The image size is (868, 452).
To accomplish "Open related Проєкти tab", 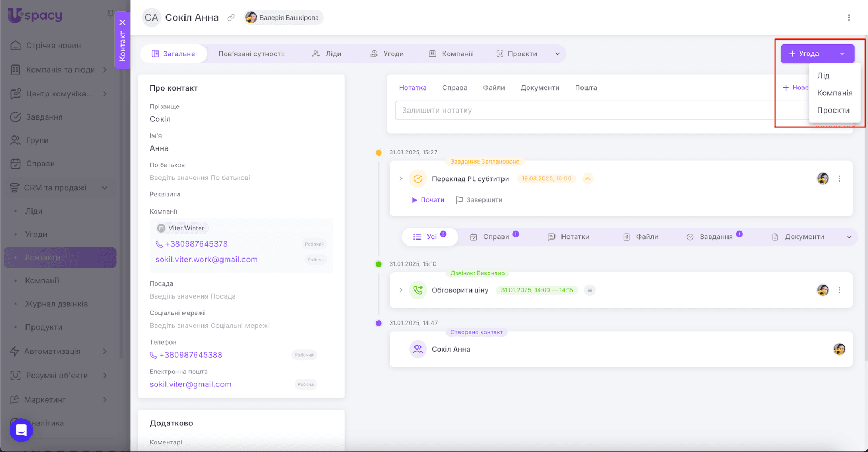I will [x=516, y=54].
